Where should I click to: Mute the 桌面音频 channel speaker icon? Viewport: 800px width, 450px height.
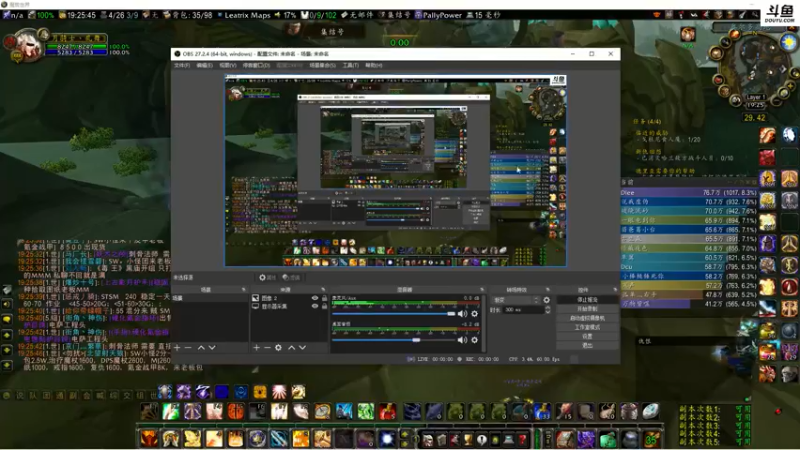[x=462, y=340]
